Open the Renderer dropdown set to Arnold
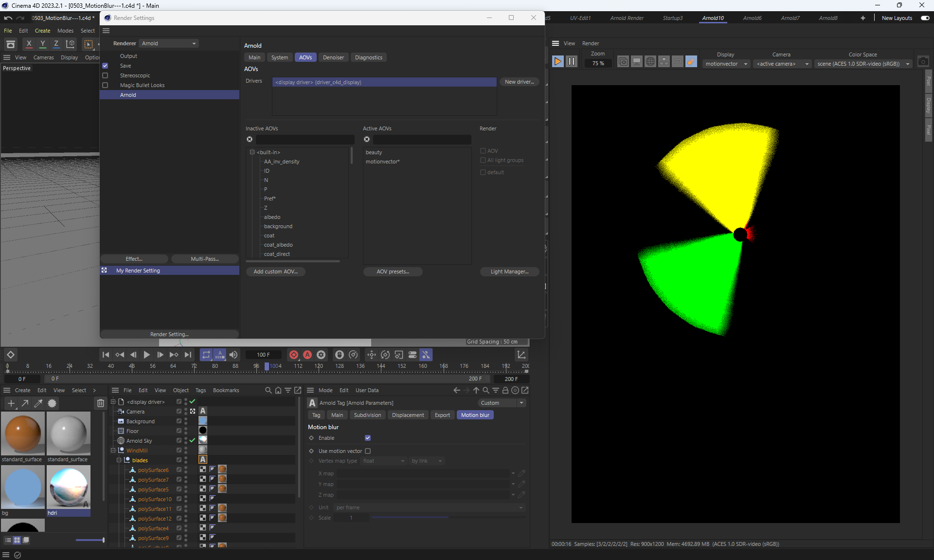Screen dimensions: 934x560 pyautogui.click(x=169, y=43)
